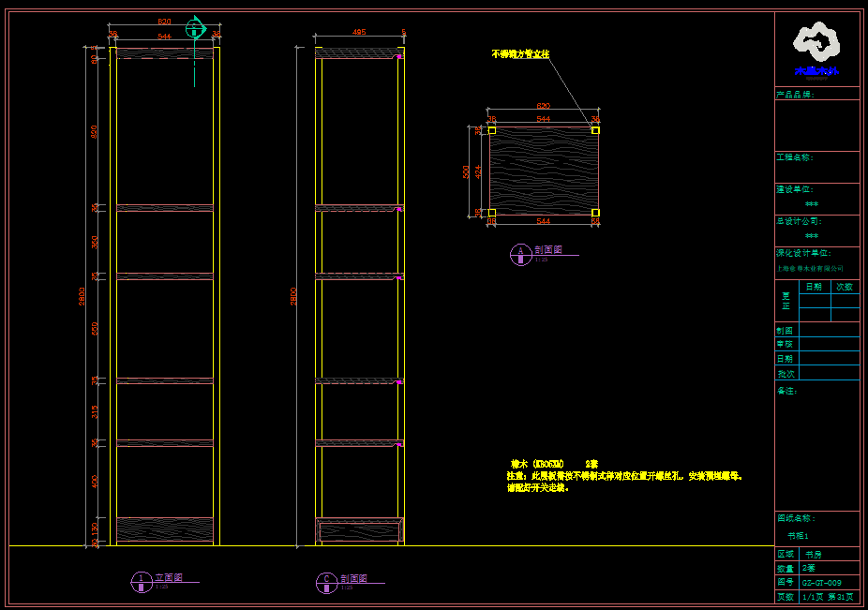Click the 495 depth dimension on section view
The image size is (868, 610).
[358, 32]
